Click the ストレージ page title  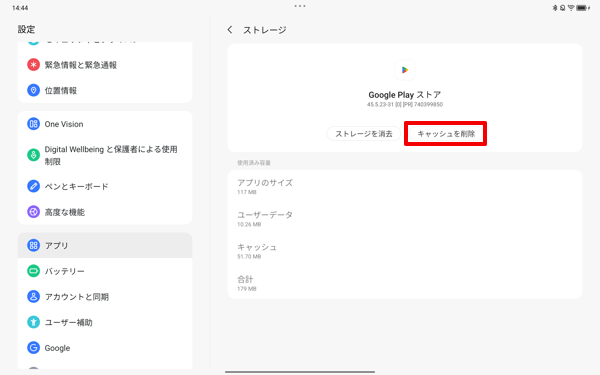(265, 30)
